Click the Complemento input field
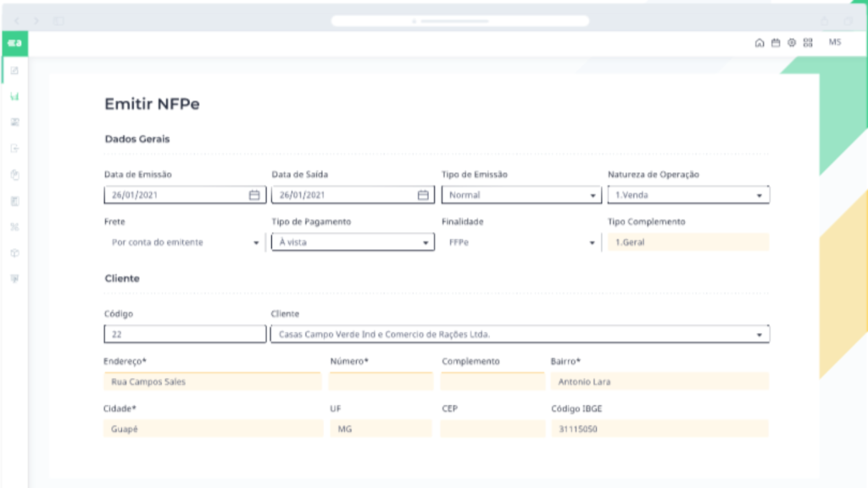The image size is (868, 488). tap(492, 382)
